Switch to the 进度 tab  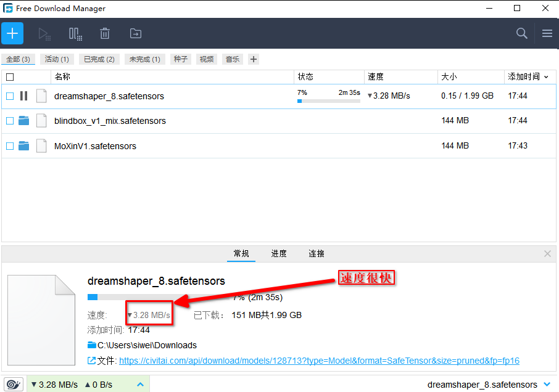pyautogui.click(x=279, y=254)
